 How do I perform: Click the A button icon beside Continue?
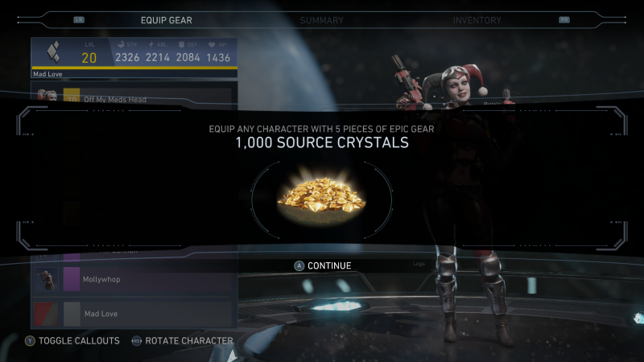(x=299, y=266)
